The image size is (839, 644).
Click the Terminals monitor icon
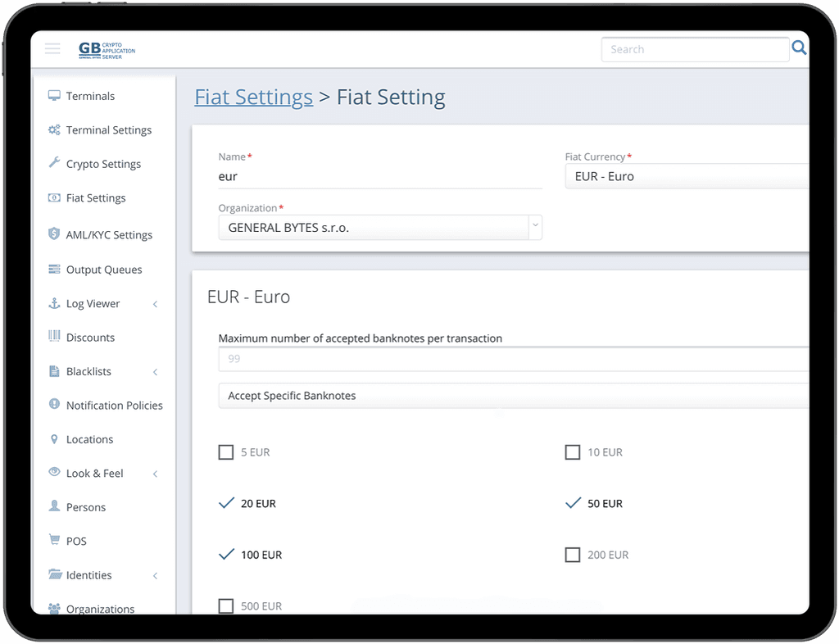click(x=55, y=96)
